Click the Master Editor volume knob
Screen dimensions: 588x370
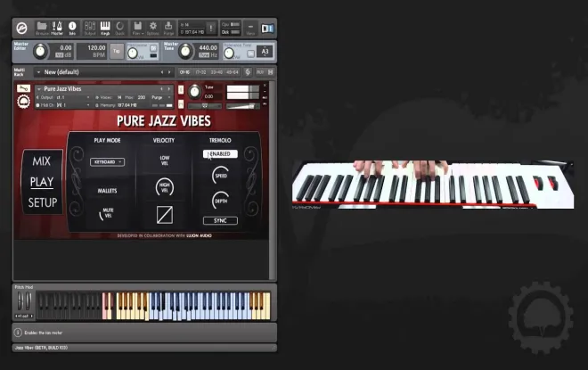[x=40, y=52]
